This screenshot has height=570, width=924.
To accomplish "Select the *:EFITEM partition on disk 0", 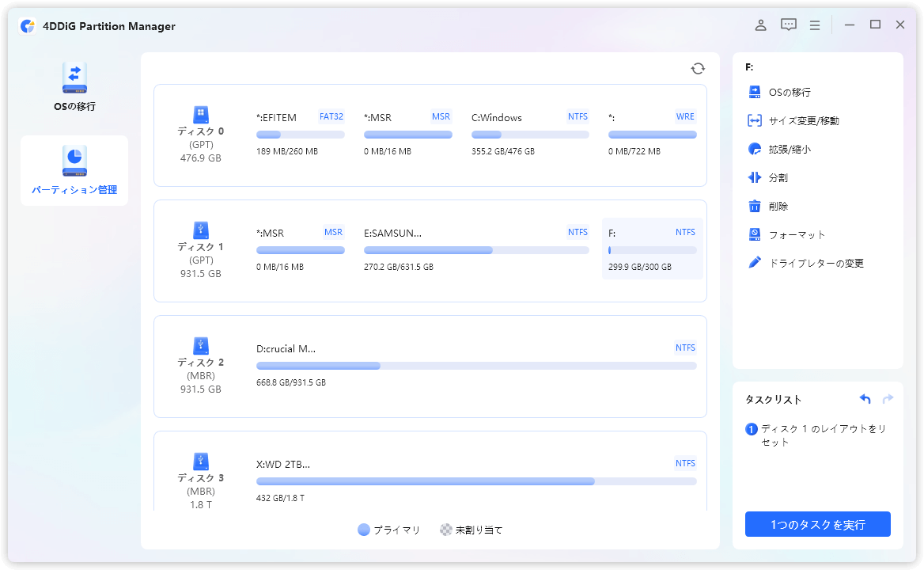I will tap(301, 134).
